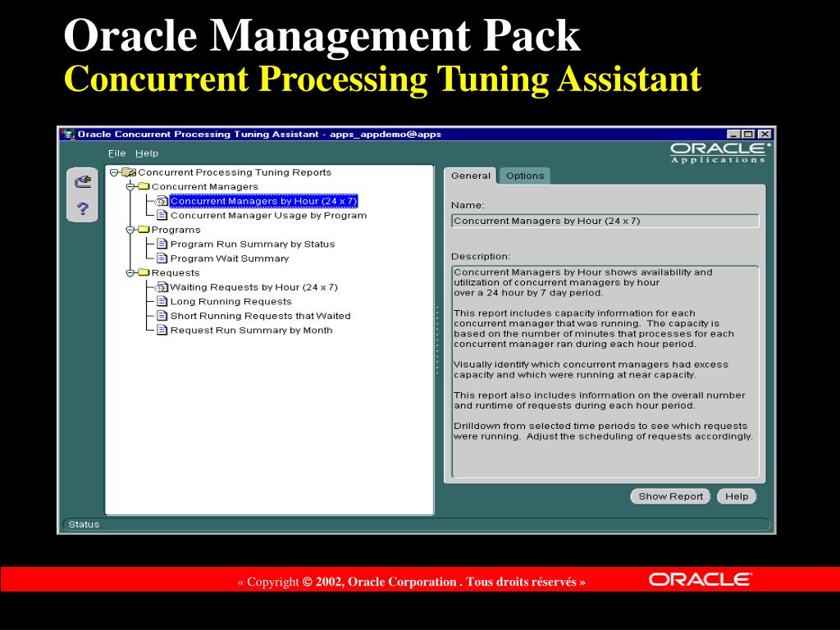Click the Concurrent Managers folder icon
The height and width of the screenshot is (630, 840).
click(144, 186)
